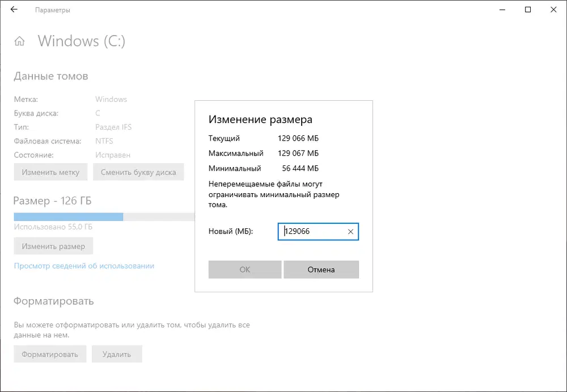
Task: Click the Изменить метку button
Action: click(50, 172)
